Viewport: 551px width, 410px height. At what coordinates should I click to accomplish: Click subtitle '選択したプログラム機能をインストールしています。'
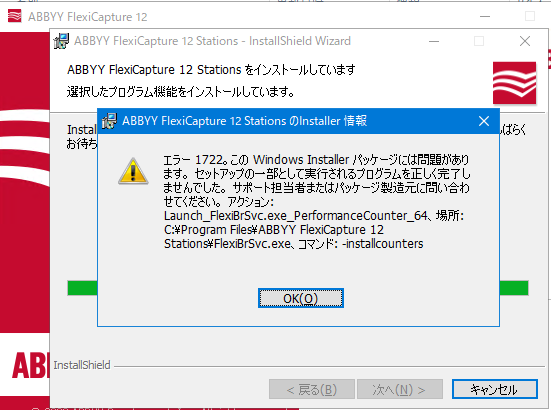click(181, 92)
